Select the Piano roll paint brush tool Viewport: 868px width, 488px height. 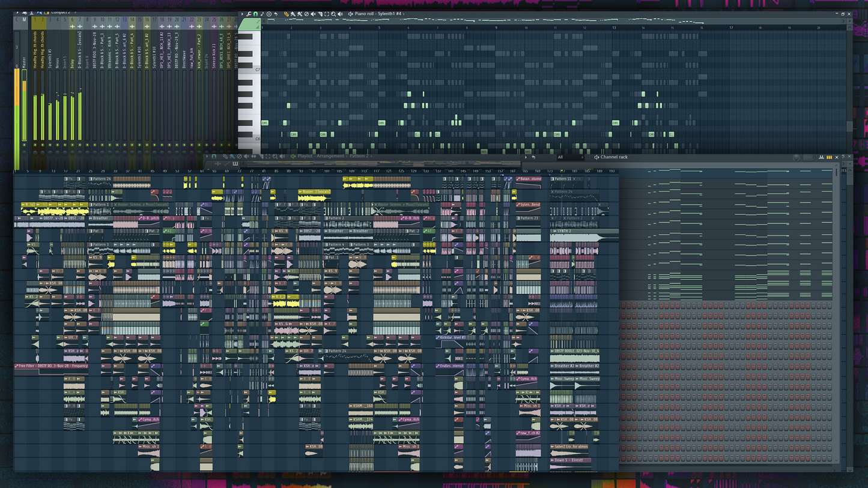tap(293, 14)
